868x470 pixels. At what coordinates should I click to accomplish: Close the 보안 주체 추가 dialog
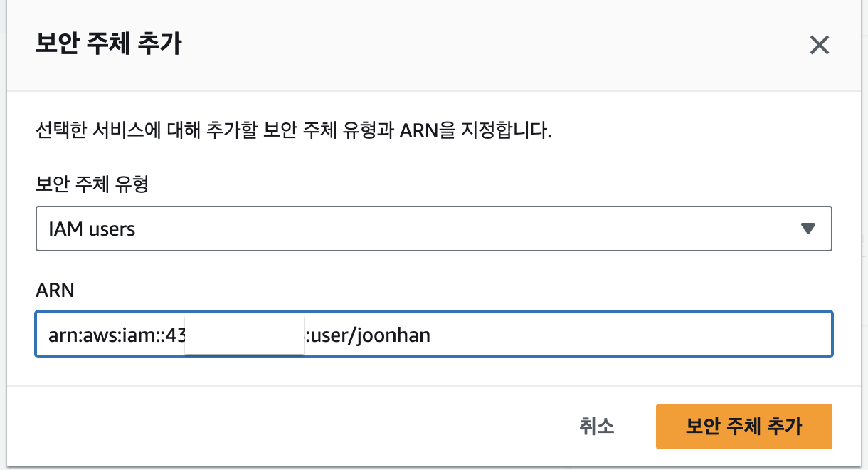820,46
